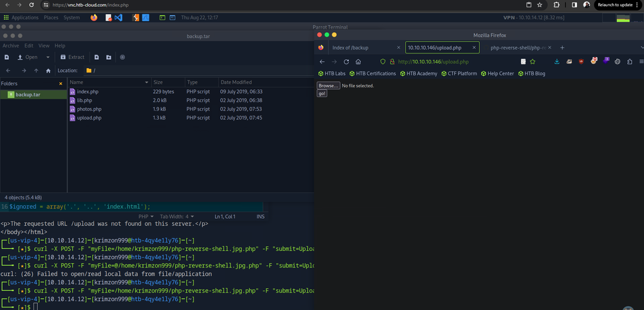Bookmark this page with Chrome's star icon
The width and height of the screenshot is (644, 310).
540,5
